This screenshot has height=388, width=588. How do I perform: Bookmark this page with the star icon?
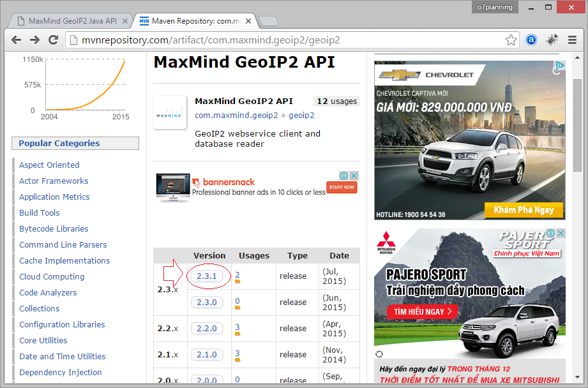point(511,40)
